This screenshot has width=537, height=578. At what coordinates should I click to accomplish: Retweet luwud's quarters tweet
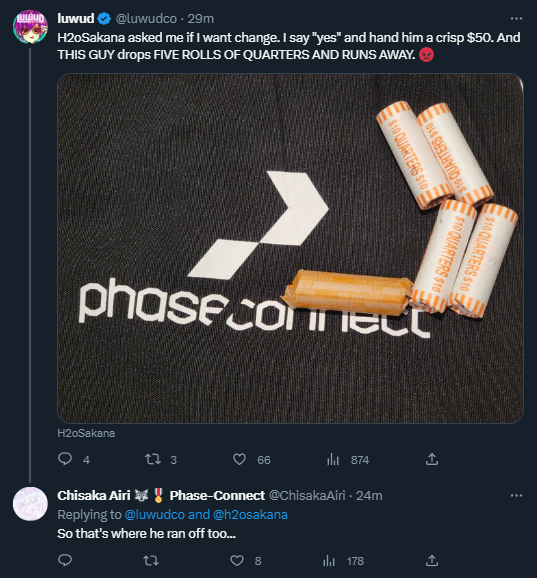coord(152,459)
